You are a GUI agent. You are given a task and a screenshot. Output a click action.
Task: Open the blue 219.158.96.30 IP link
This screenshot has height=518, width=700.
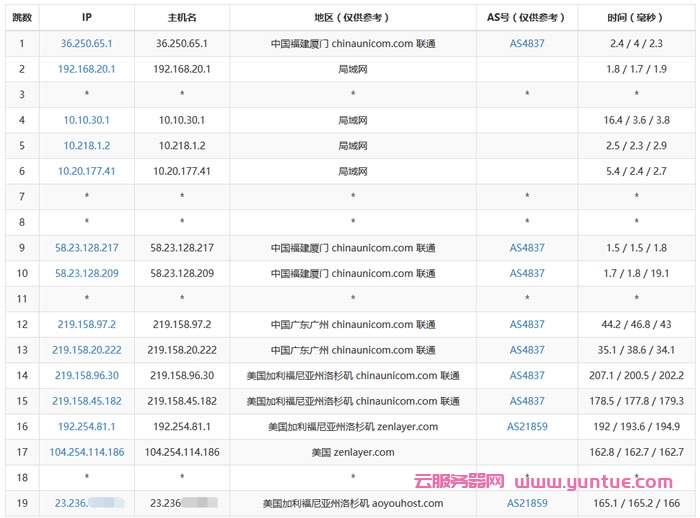point(86,376)
